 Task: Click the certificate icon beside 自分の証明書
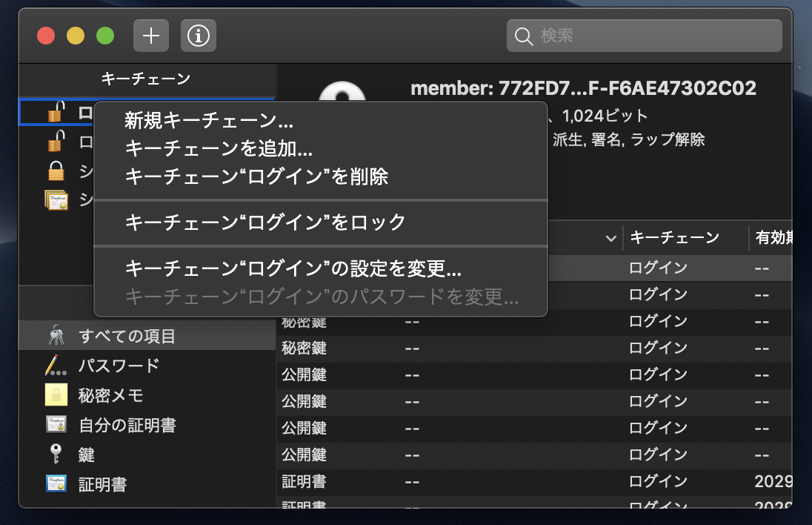pos(56,424)
